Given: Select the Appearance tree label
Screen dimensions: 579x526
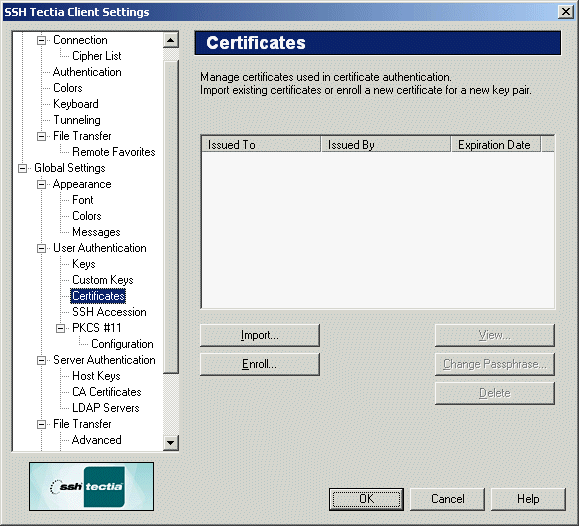Looking at the screenshot, I should coord(82,184).
